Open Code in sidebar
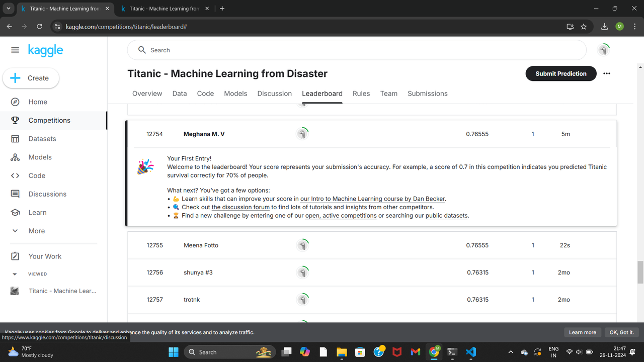The height and width of the screenshot is (362, 644). 37,175
